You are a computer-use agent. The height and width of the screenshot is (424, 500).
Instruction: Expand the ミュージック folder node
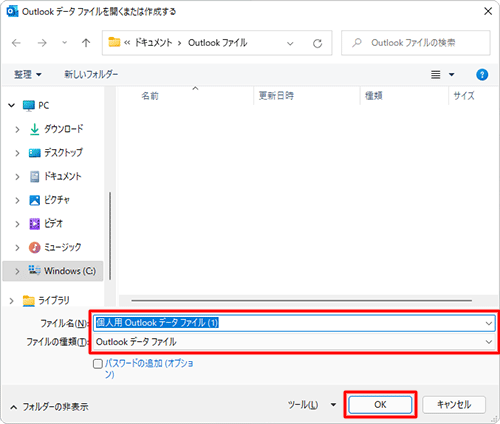pos(17,248)
